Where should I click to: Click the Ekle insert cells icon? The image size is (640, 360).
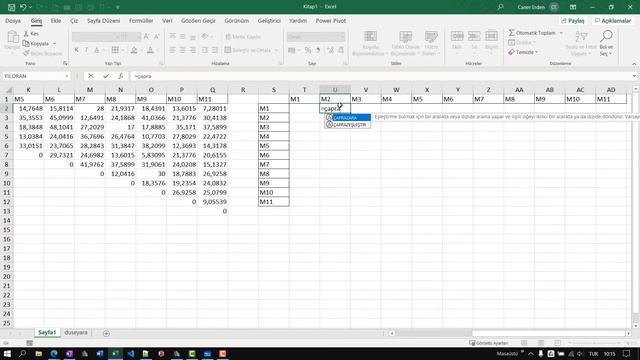(457, 36)
